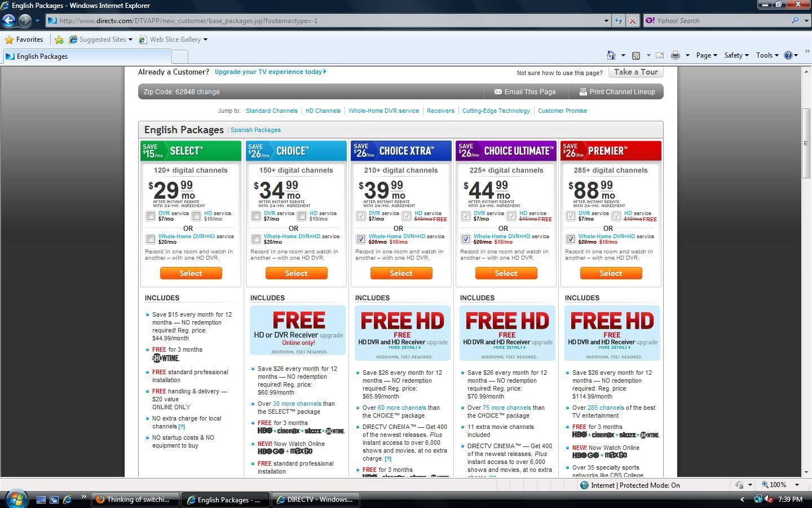This screenshot has height=508, width=812.
Task: Check Whole-Home DVR+HD for CHOICE package
Action: tap(256, 239)
